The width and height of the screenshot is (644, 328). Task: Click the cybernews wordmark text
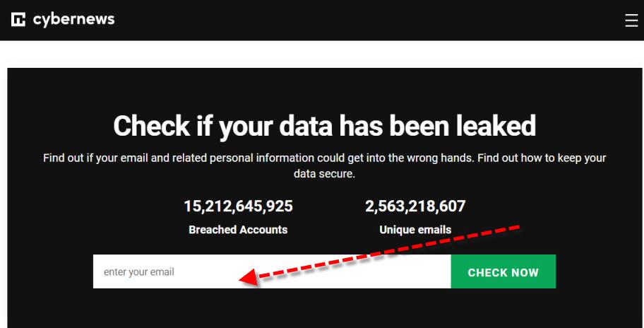(73, 19)
